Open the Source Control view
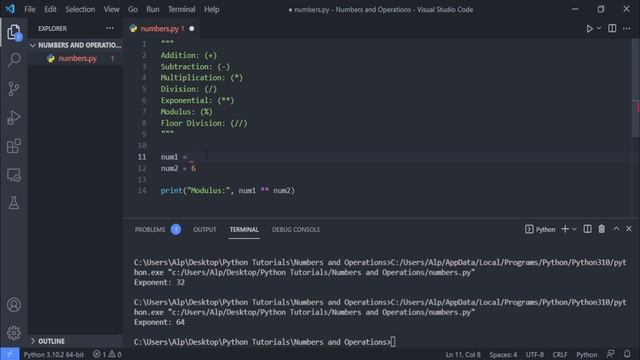640x360 pixels. click(x=14, y=89)
